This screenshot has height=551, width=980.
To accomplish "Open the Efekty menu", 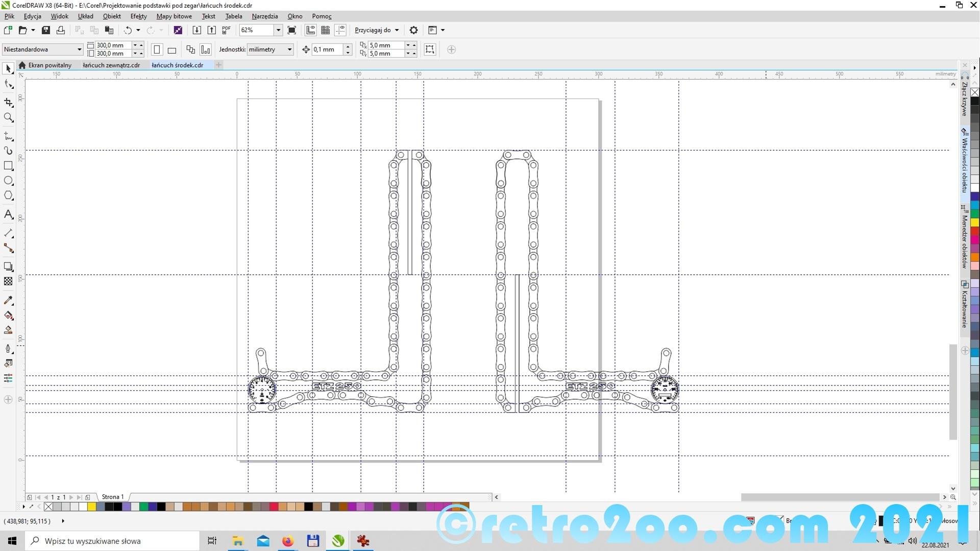I will [x=138, y=16].
